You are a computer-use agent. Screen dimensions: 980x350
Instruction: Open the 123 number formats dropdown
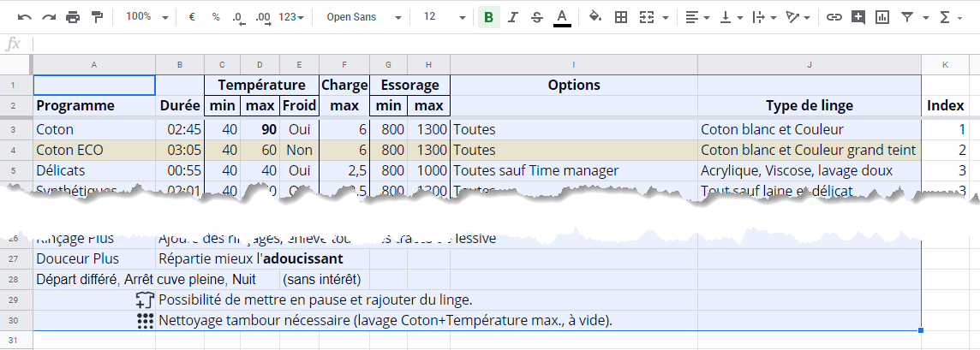coord(291,17)
